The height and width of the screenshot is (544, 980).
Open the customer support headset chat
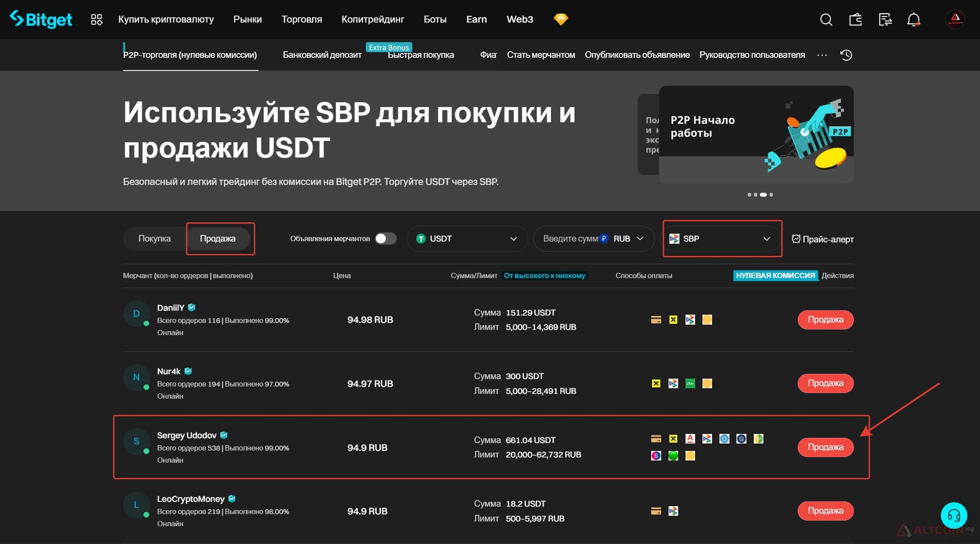pyautogui.click(x=954, y=515)
